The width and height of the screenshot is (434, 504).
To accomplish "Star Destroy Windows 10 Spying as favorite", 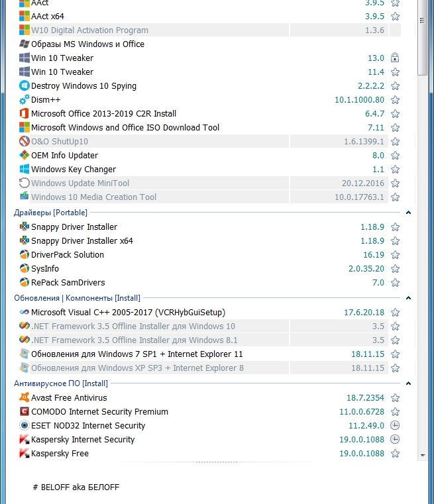I will coord(395,86).
